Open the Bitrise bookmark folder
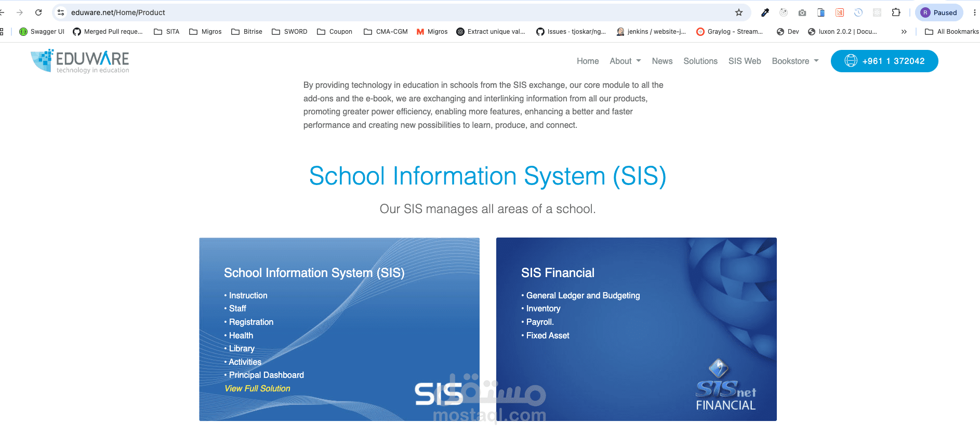This screenshot has width=980, height=434. tap(247, 32)
